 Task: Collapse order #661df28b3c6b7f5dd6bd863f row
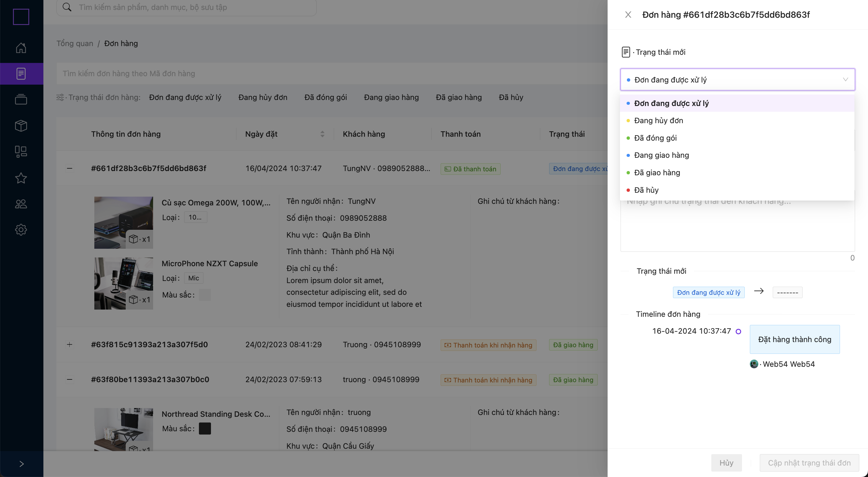click(69, 168)
